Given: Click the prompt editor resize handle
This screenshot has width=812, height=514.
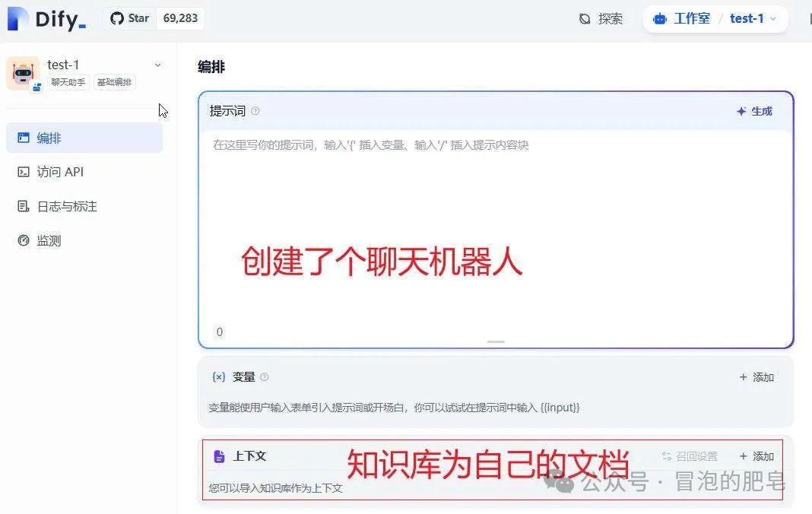Looking at the screenshot, I should (496, 342).
